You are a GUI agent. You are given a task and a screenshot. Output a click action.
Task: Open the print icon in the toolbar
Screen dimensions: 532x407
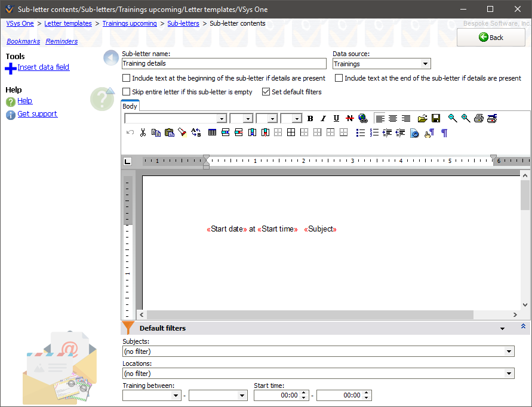pos(478,118)
